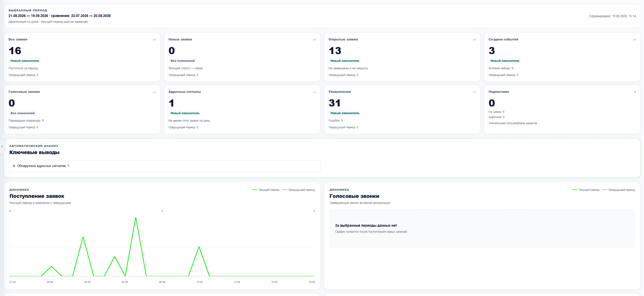This screenshot has height=296, width=644.
Task: Open arrow on Открытые заявки card
Action: click(x=474, y=40)
